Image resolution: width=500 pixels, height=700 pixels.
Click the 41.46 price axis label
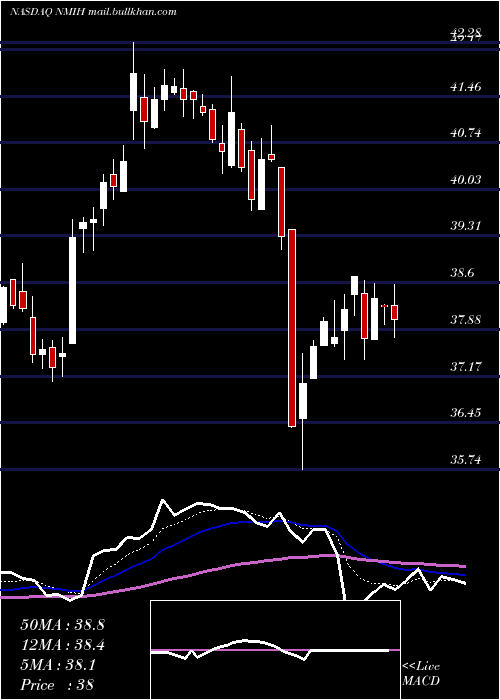point(466,86)
